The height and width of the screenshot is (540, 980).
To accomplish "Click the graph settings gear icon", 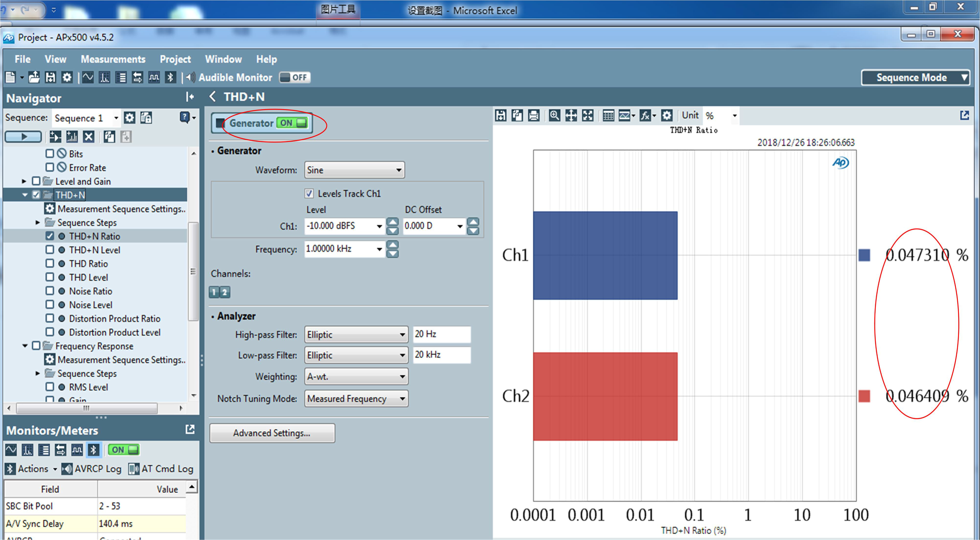I will click(666, 115).
